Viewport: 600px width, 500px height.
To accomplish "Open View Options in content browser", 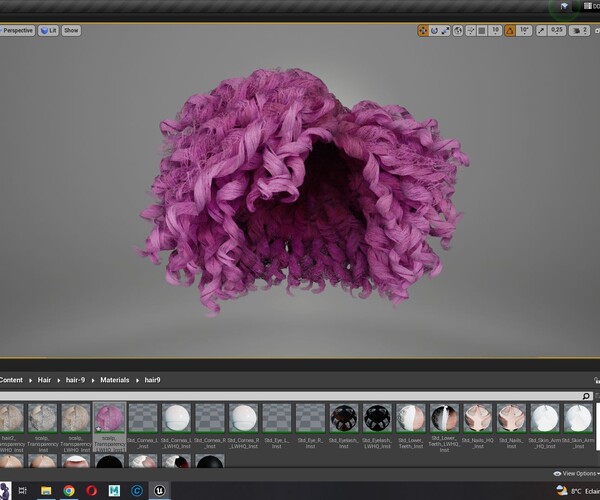I will pos(576,474).
